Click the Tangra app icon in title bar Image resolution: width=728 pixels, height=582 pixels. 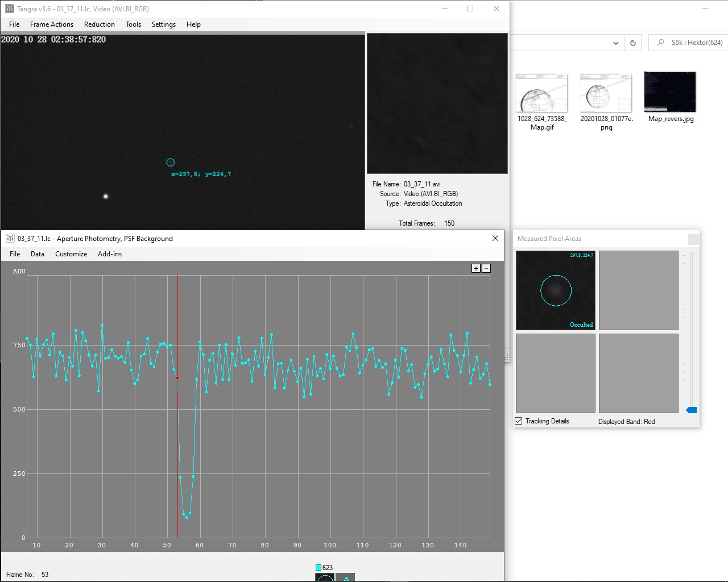click(10, 9)
